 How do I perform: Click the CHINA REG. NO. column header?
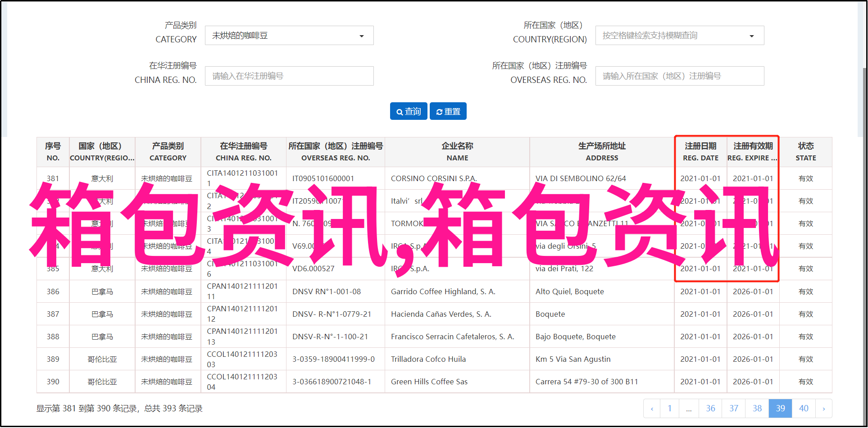[244, 152]
